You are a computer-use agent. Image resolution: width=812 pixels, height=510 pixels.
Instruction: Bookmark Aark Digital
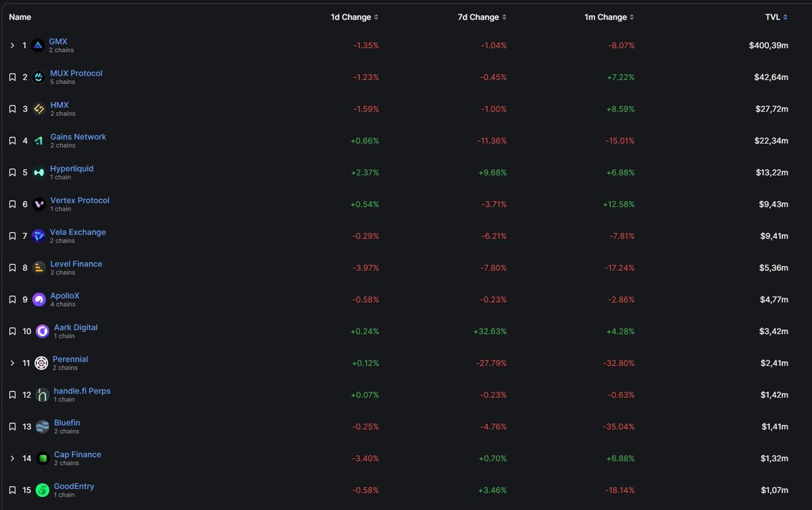pyautogui.click(x=12, y=331)
